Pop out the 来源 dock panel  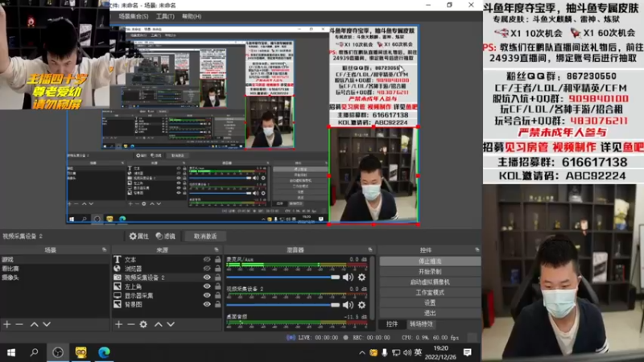[216, 249]
